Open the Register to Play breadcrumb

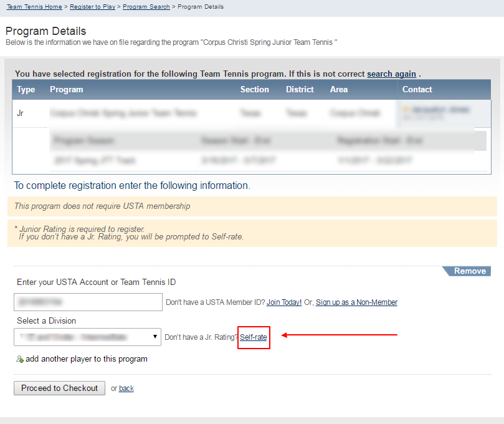91,7
